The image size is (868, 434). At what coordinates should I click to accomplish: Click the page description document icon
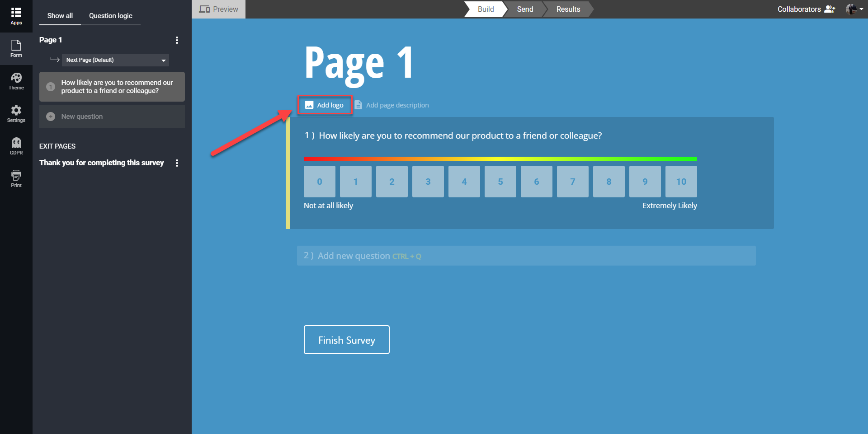[358, 105]
